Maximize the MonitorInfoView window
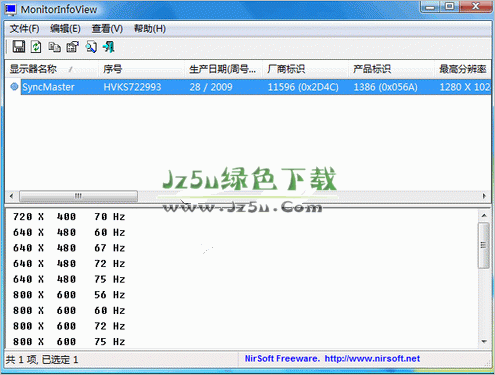This screenshot has height=375, width=495. (450, 6)
